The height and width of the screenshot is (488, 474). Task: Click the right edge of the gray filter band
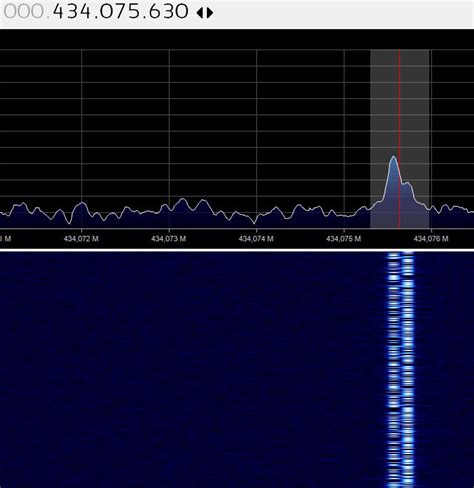point(429,139)
